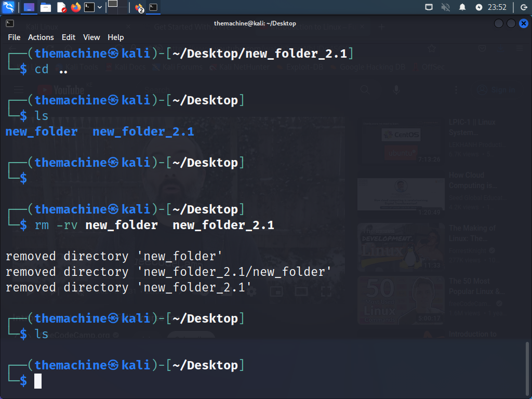Open the Actions menu in the terminal
This screenshot has height=399, width=532.
41,37
